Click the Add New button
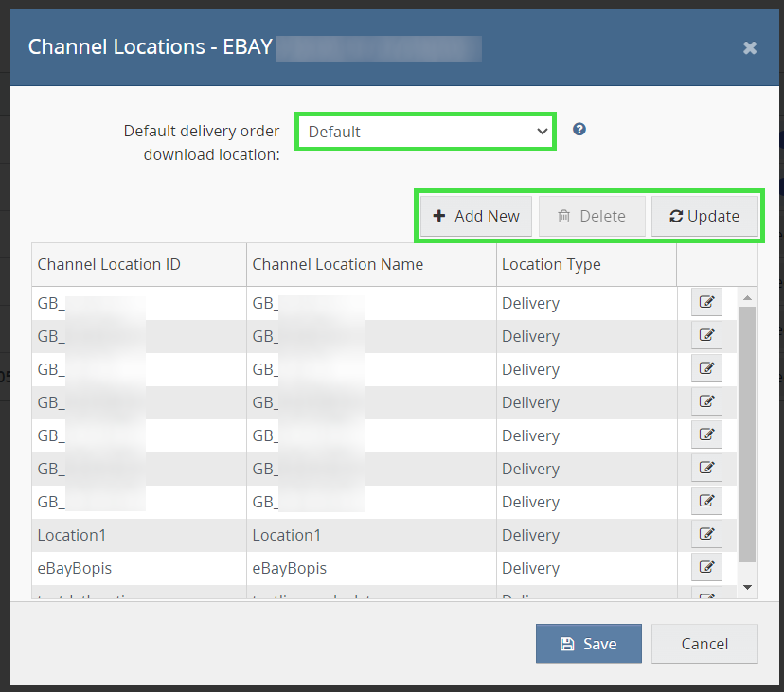 (x=476, y=216)
